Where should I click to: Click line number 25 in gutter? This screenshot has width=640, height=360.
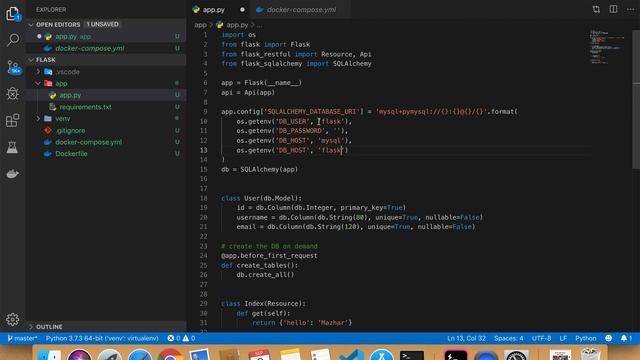(x=203, y=265)
